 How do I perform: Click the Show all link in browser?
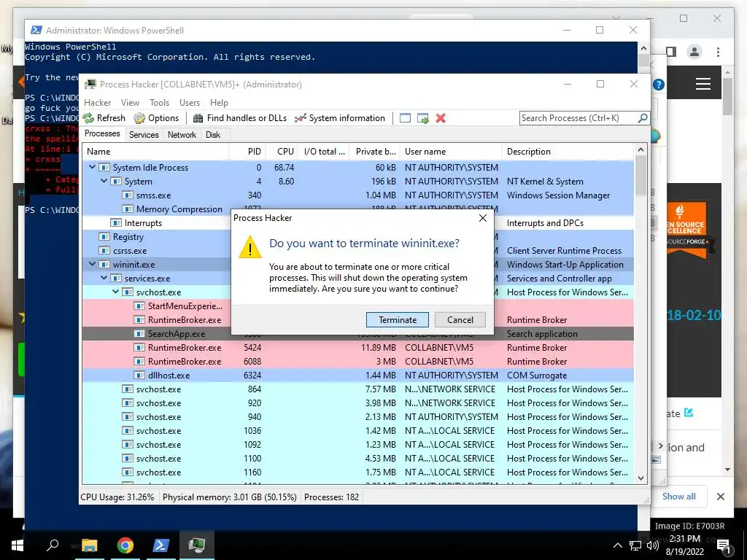coord(679,496)
